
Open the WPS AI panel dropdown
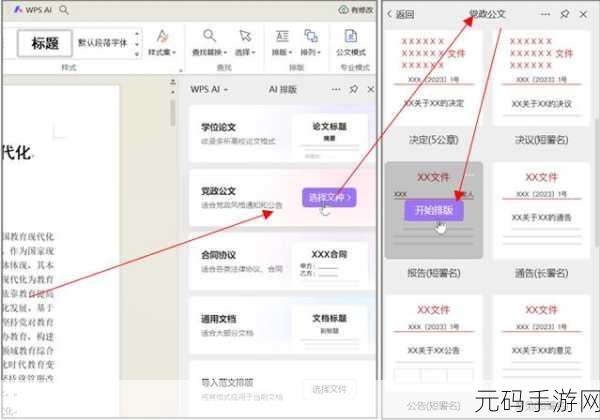coord(209,90)
